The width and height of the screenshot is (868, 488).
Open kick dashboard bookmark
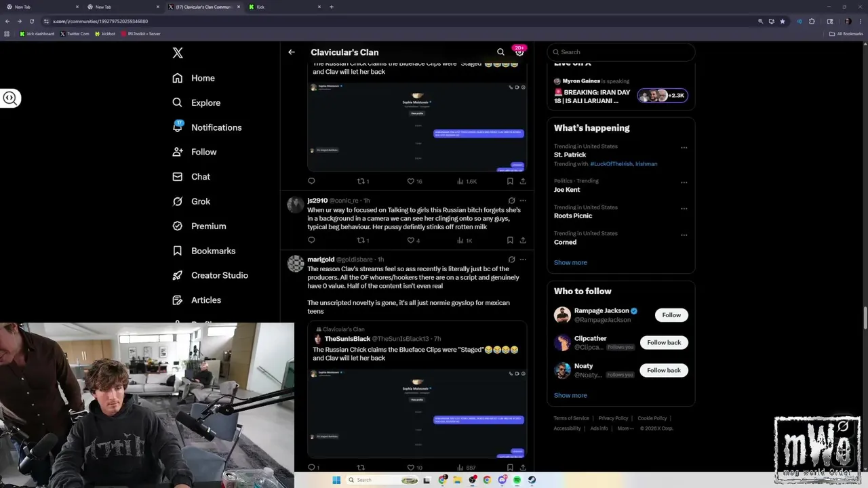pos(37,34)
